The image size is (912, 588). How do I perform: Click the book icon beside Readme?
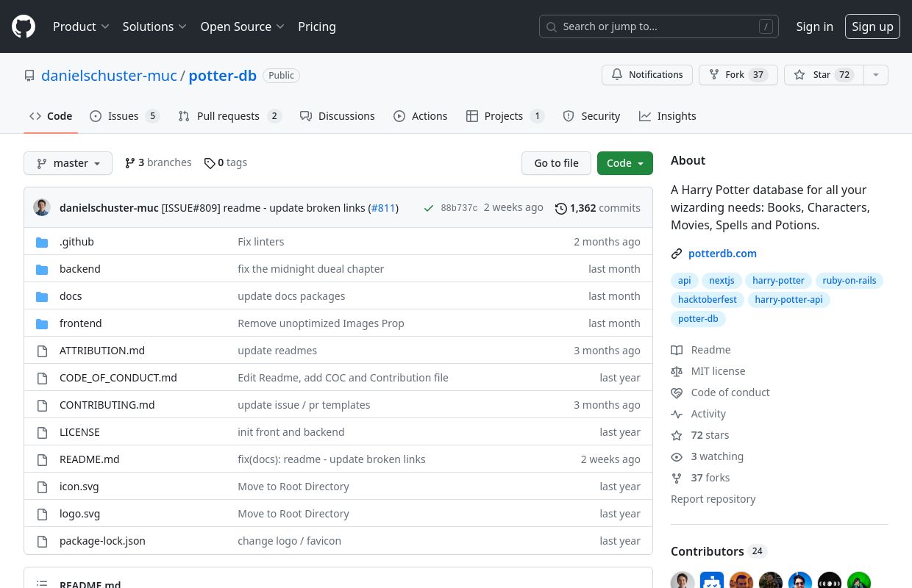tap(677, 350)
